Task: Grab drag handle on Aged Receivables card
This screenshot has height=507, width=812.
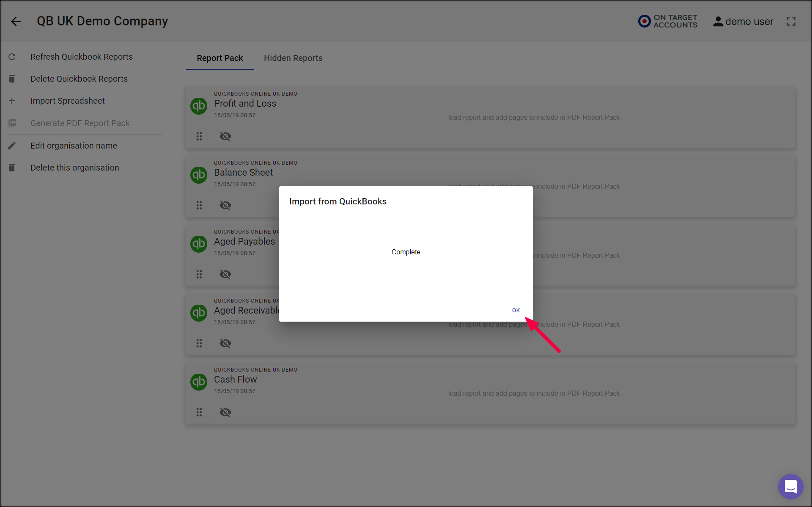Action: tap(199, 343)
